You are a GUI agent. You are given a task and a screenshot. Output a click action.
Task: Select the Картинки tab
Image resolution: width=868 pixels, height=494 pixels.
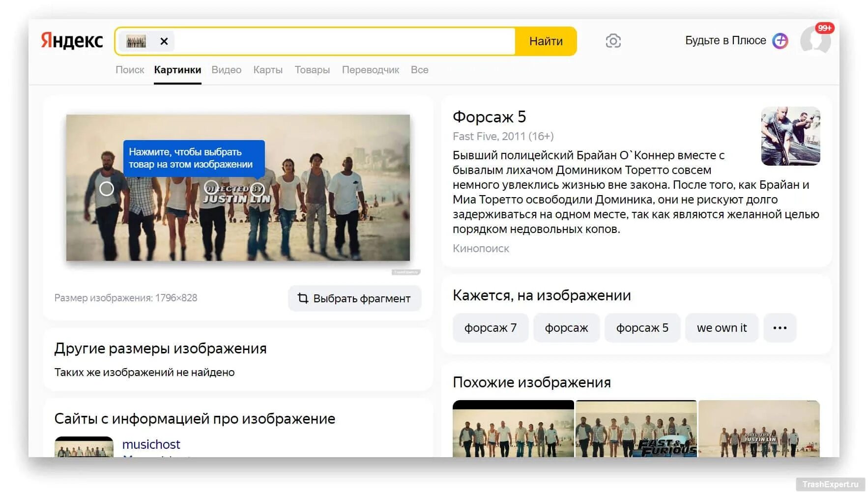(x=177, y=70)
